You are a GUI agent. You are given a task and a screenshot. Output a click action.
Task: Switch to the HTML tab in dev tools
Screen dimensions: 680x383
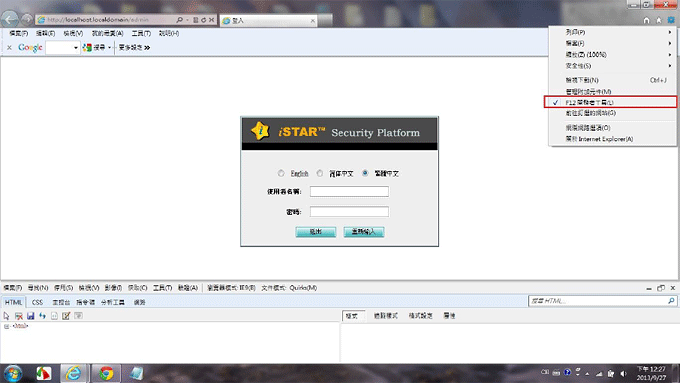13,302
